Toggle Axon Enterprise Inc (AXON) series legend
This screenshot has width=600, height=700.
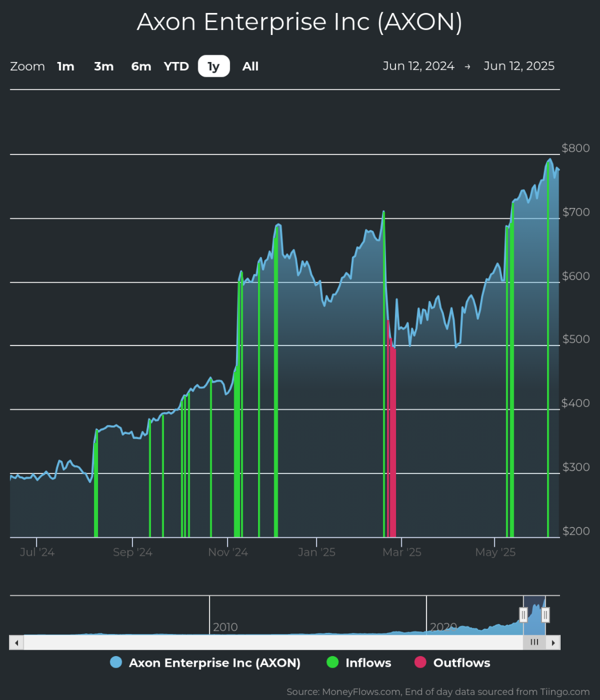point(205,663)
